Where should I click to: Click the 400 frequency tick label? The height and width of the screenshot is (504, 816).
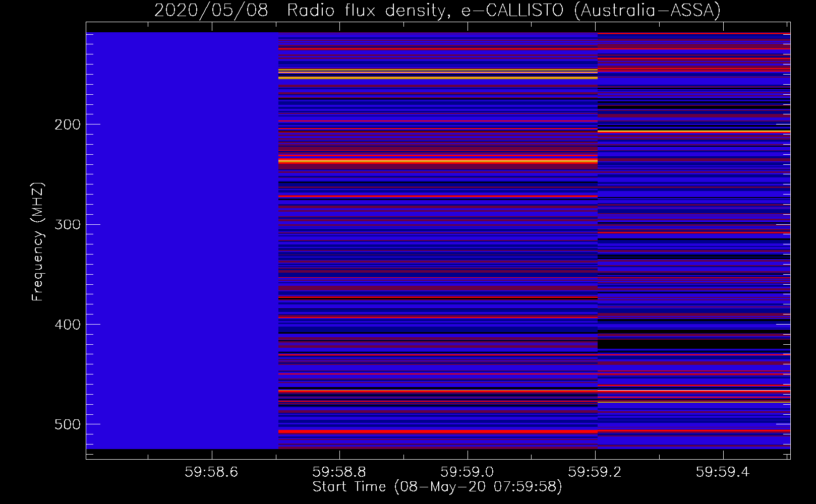pos(68,325)
